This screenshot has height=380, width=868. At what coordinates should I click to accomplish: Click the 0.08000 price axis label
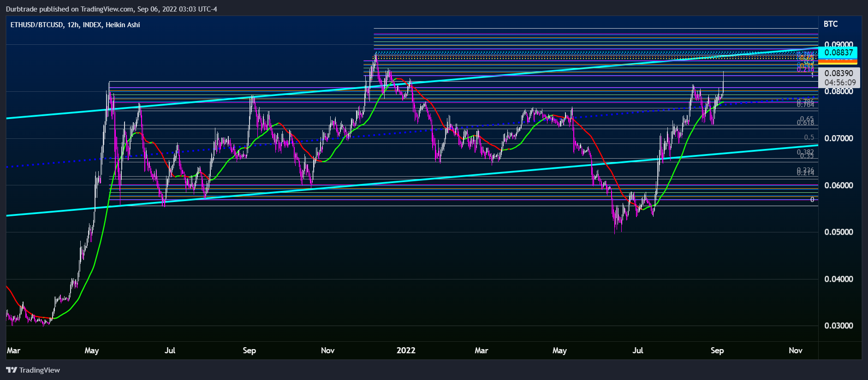pos(838,91)
